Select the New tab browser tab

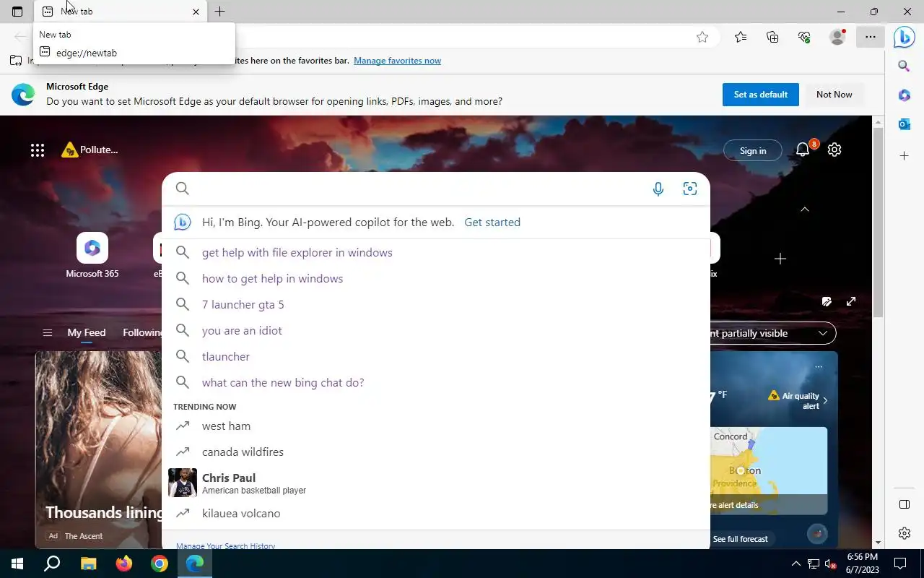(121, 12)
